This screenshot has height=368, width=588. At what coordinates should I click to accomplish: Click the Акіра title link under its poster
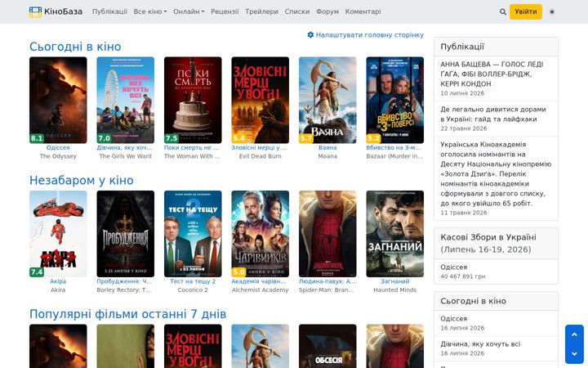click(x=58, y=281)
